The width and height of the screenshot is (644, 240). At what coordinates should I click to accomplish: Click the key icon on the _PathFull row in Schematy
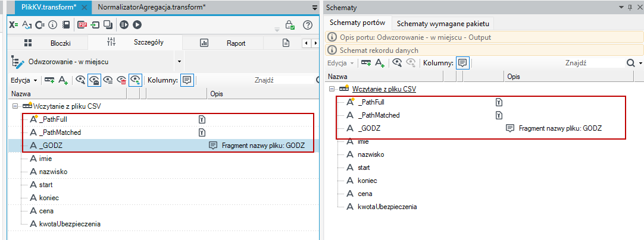(499, 102)
